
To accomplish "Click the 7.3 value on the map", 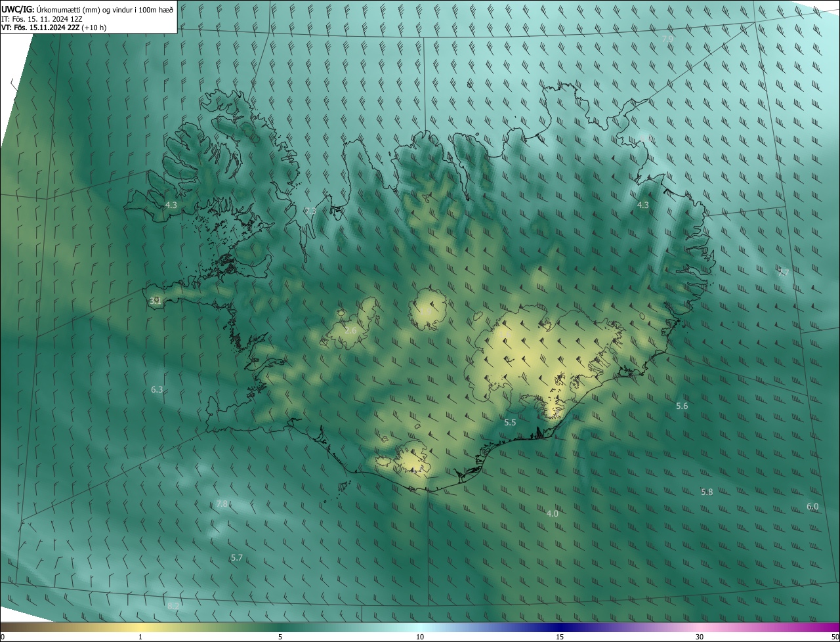I will point(310,211).
